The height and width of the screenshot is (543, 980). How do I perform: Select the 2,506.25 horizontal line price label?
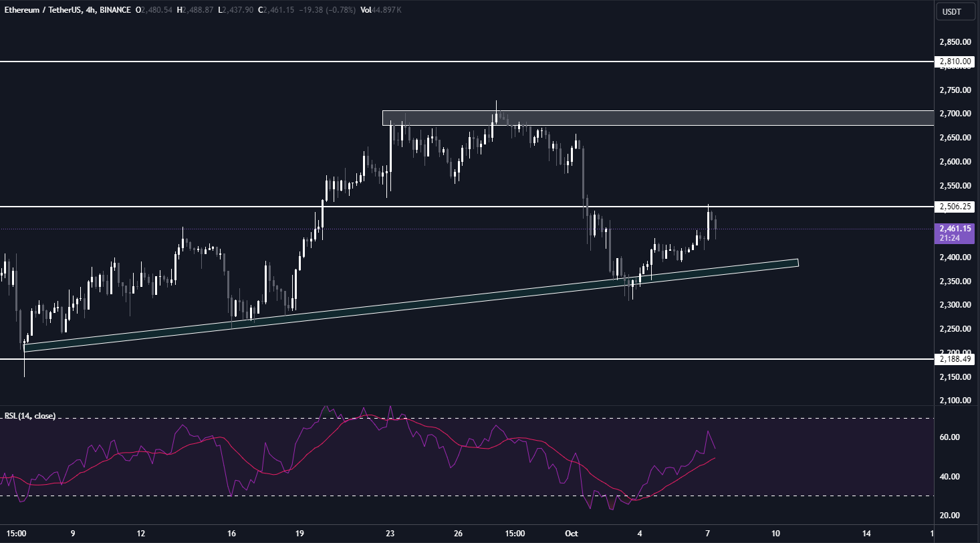955,207
